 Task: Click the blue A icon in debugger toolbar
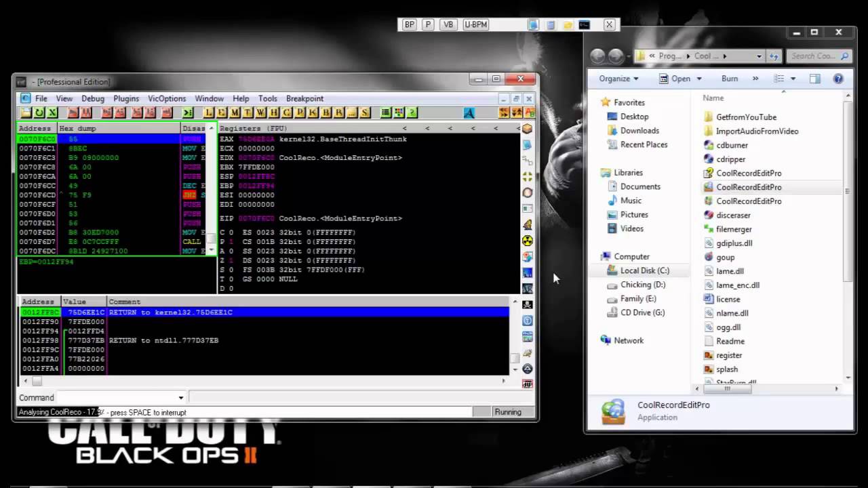469,113
